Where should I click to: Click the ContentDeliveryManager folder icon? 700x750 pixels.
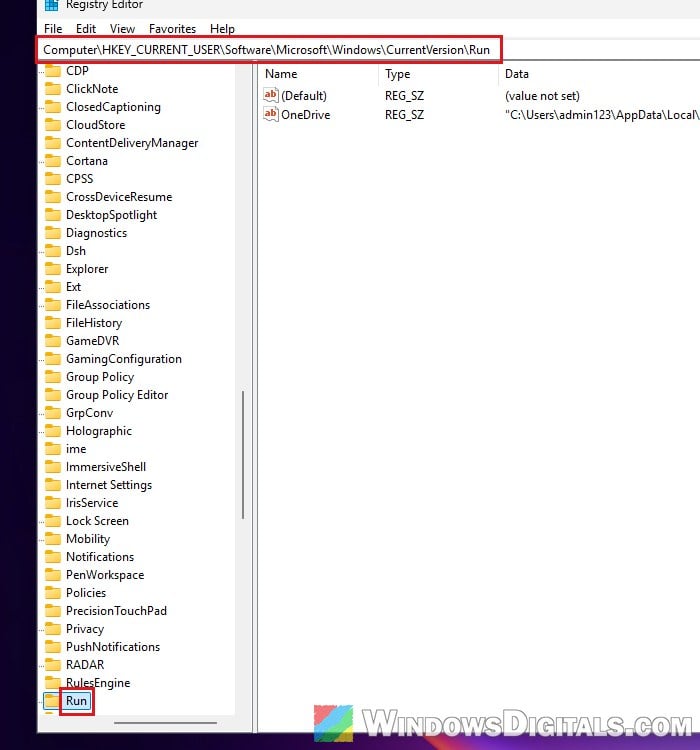[53, 143]
